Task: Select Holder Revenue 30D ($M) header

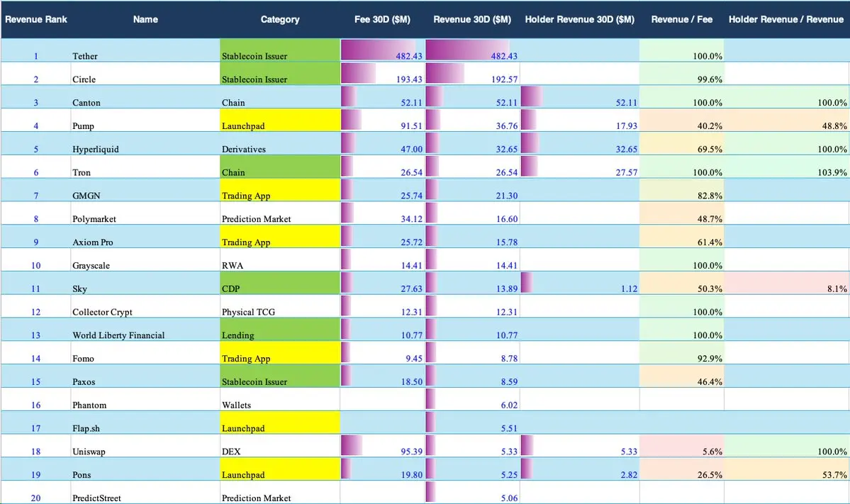Action: 579,20
